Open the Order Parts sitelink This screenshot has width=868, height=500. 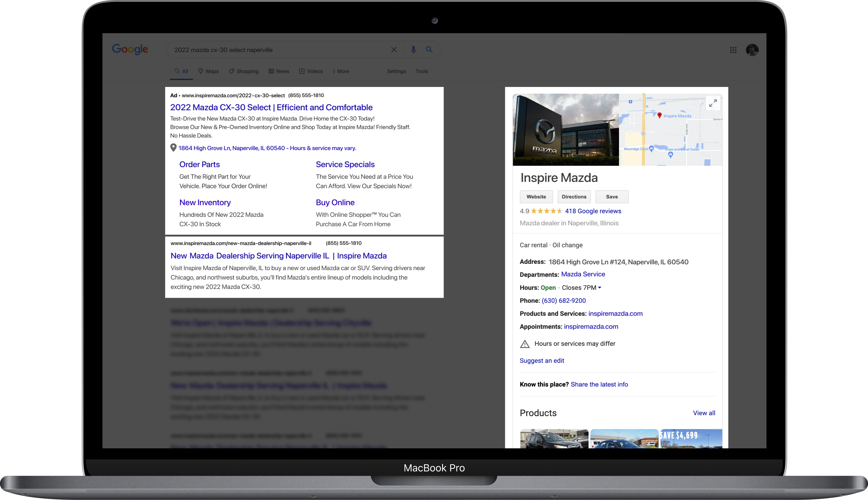click(x=199, y=164)
